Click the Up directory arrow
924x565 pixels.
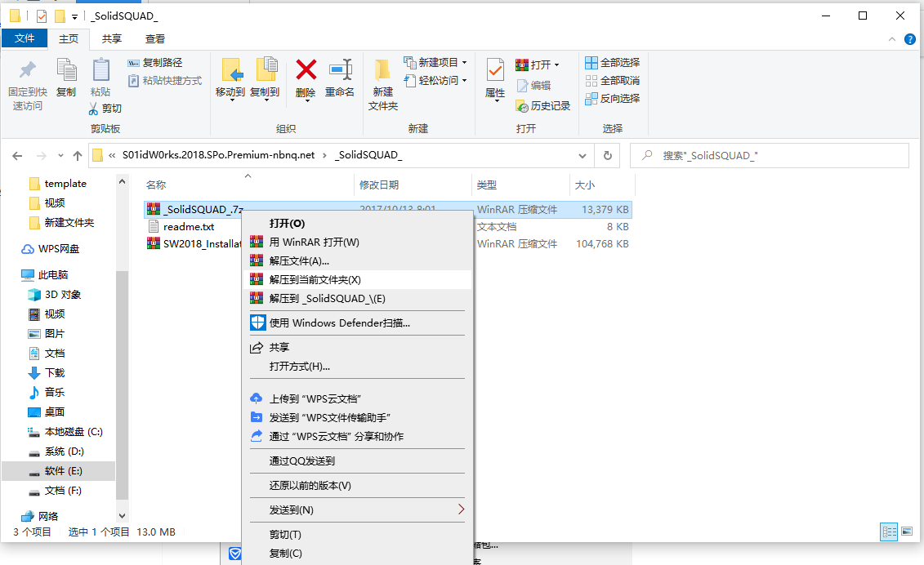77,155
